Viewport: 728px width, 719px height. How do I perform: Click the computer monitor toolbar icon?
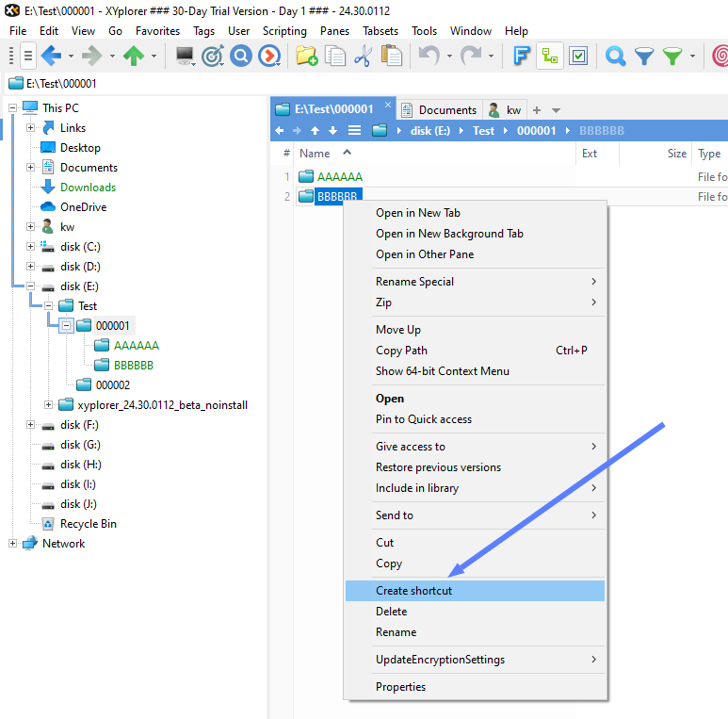[185, 56]
